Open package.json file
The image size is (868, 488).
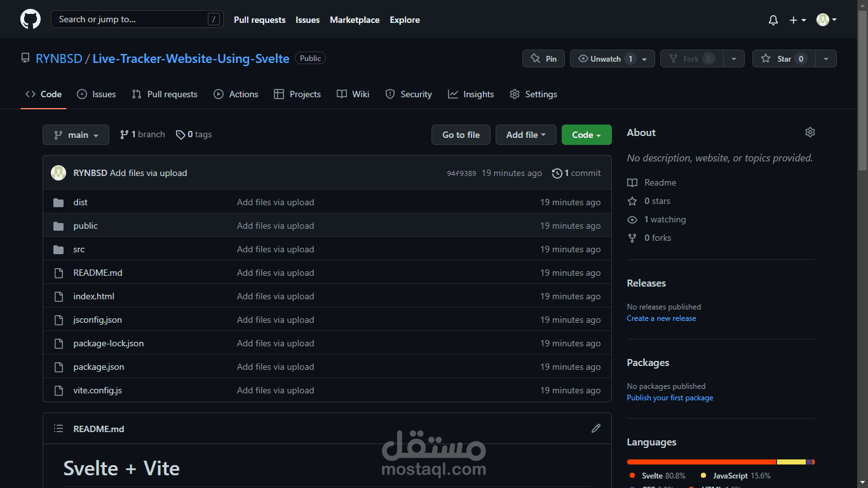click(x=99, y=367)
